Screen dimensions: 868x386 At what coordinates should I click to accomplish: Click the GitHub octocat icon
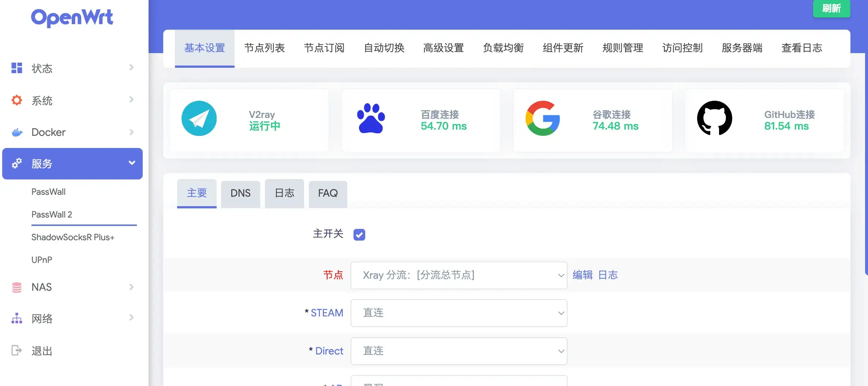point(714,118)
